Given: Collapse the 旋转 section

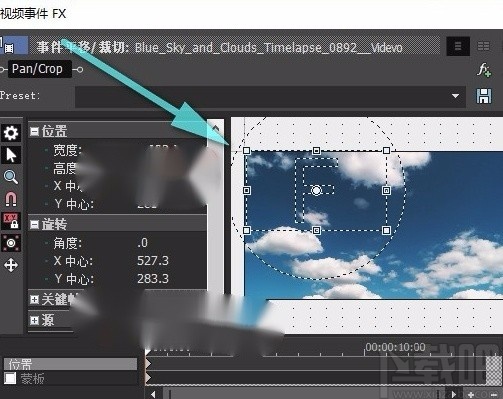Looking at the screenshot, I should click(34, 224).
